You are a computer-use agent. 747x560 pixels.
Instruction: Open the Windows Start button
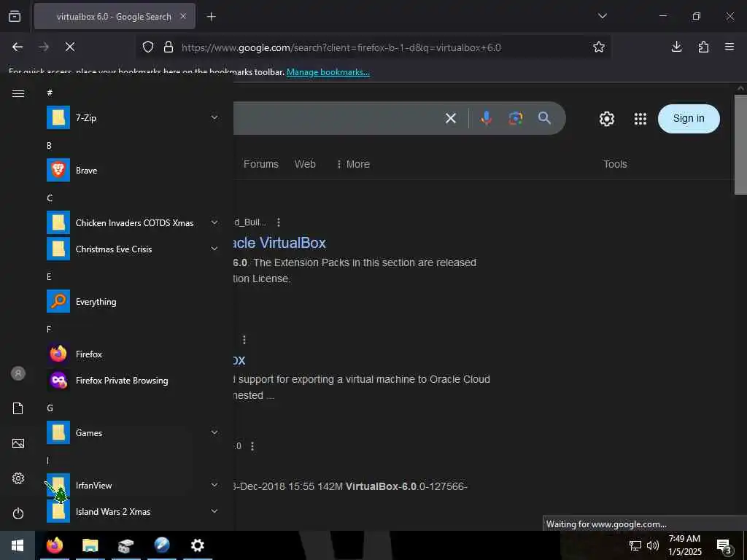pyautogui.click(x=18, y=545)
